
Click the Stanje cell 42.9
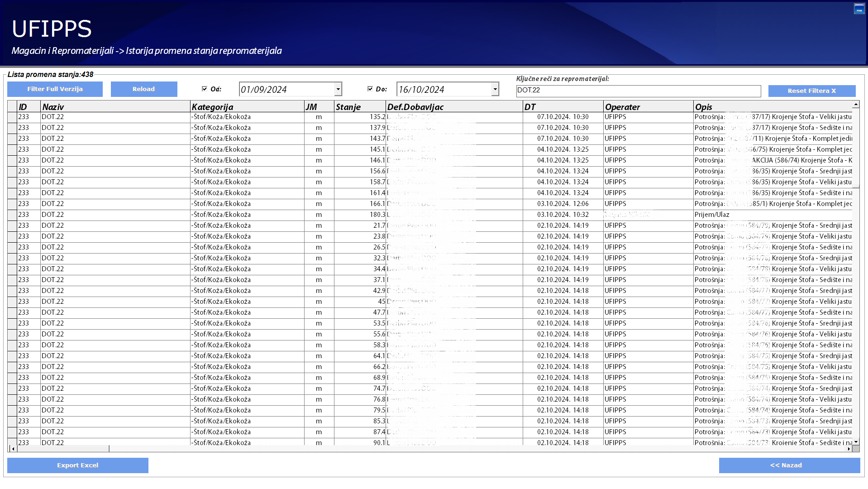click(360, 291)
